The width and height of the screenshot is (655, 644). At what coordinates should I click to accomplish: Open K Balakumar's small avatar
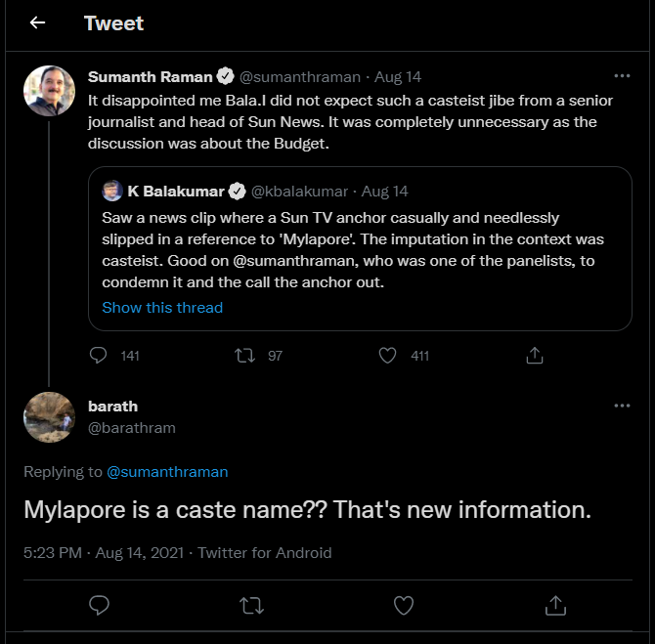[x=112, y=191]
